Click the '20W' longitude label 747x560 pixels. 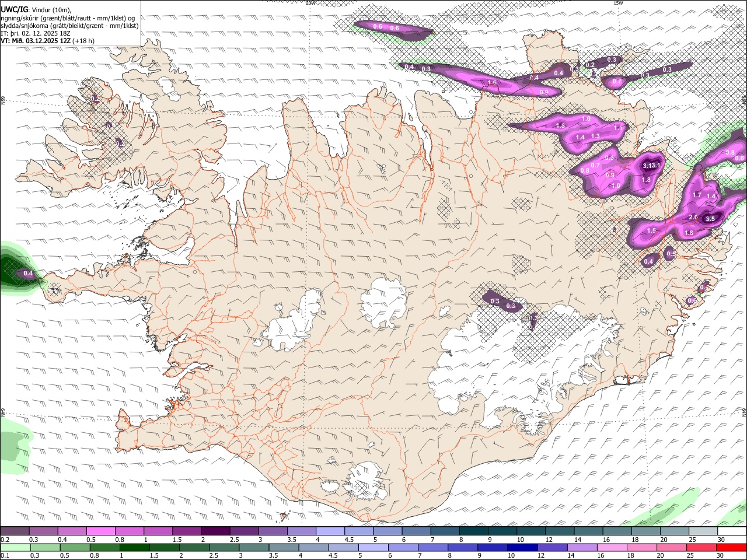(310, 3)
